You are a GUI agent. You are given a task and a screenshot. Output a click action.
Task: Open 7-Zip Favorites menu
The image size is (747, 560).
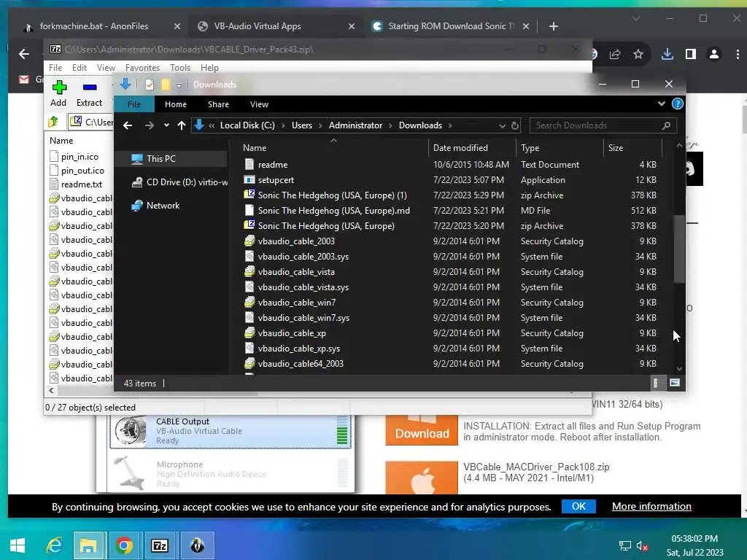tap(142, 68)
